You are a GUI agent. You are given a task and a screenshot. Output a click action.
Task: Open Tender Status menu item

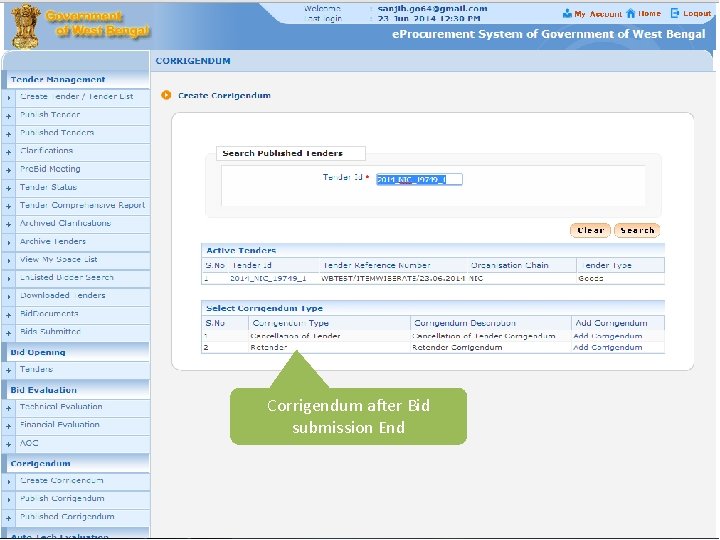point(48,187)
